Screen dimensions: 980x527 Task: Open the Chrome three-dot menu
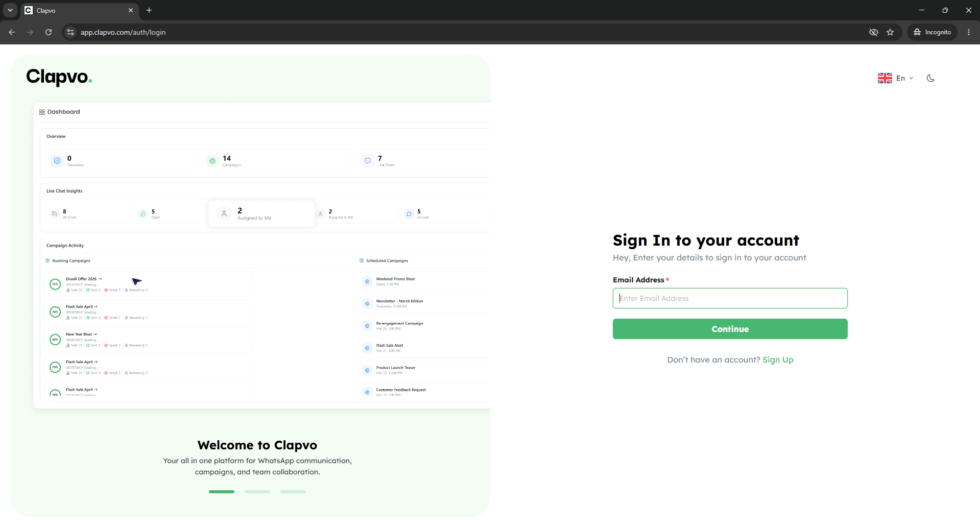coord(969,32)
